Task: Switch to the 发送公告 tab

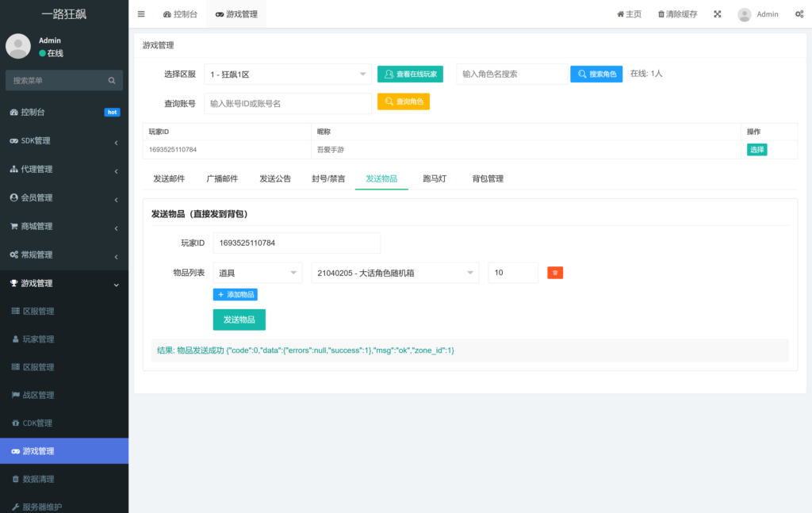Action: [275, 178]
